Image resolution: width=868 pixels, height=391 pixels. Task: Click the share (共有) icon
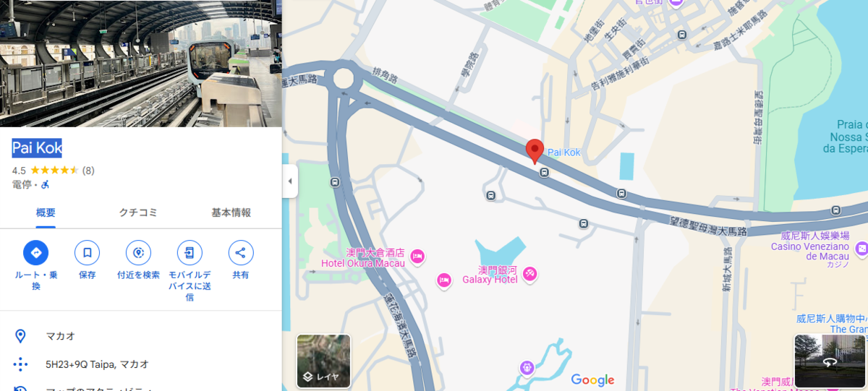pos(241,252)
